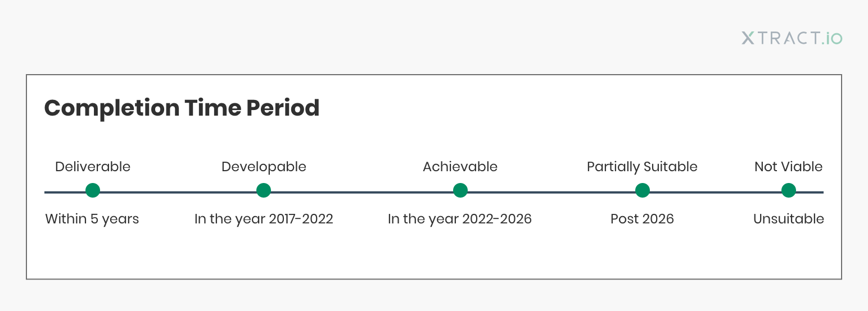Click the XTRACT.io logo
The width and height of the screenshot is (868, 311).
coord(792,38)
